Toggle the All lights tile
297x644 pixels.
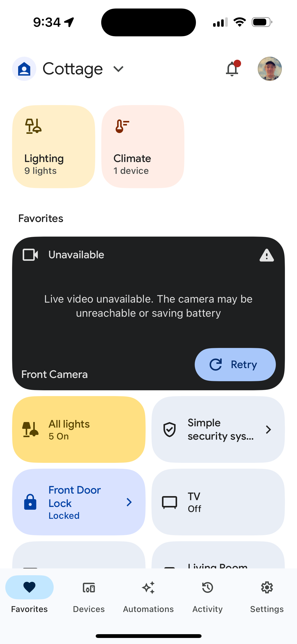[x=79, y=429]
